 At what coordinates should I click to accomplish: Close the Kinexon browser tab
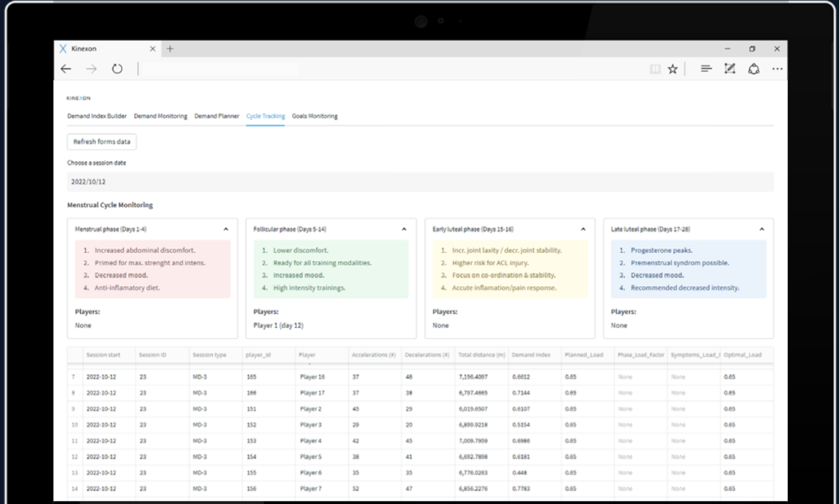pos(153,49)
